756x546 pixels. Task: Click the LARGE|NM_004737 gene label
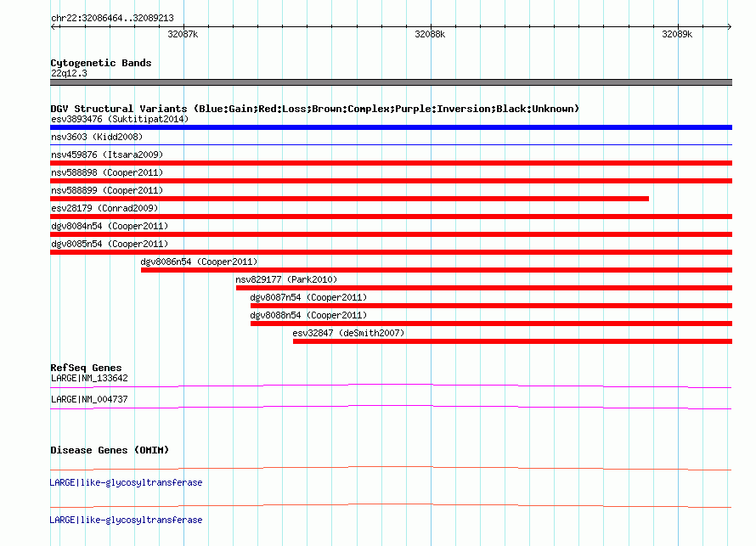click(x=89, y=399)
